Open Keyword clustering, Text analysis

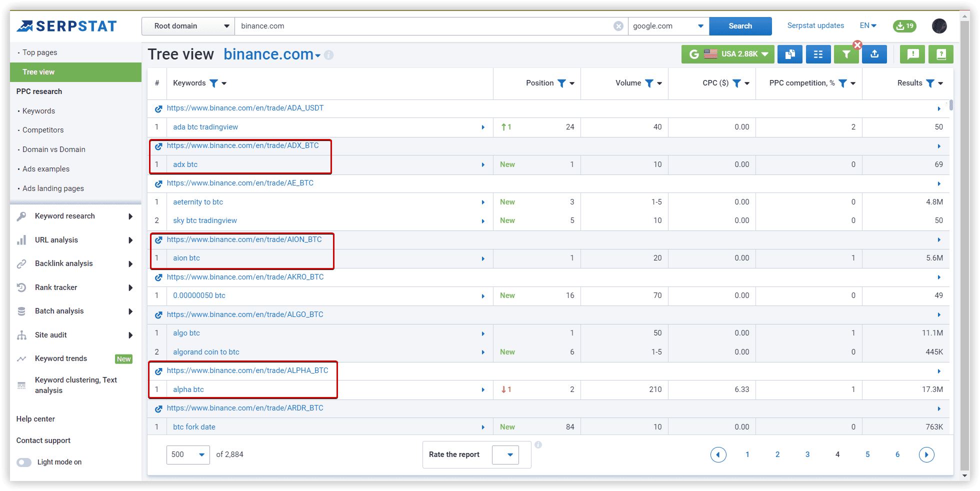[x=75, y=385]
